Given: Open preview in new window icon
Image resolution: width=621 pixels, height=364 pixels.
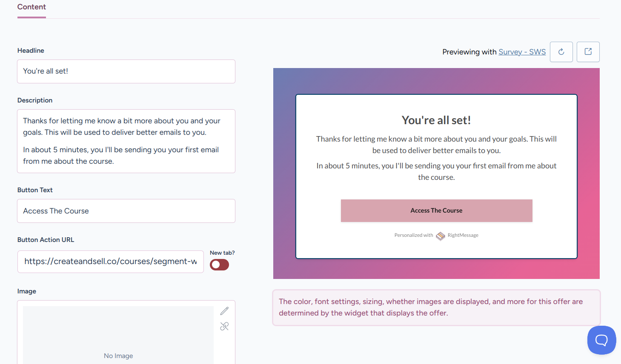Looking at the screenshot, I should pos(588,52).
